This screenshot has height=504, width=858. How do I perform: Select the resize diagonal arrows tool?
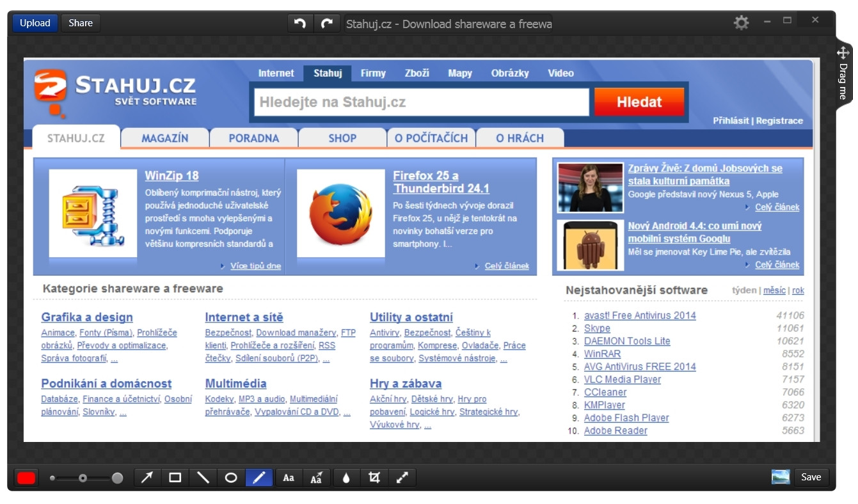[x=402, y=477]
